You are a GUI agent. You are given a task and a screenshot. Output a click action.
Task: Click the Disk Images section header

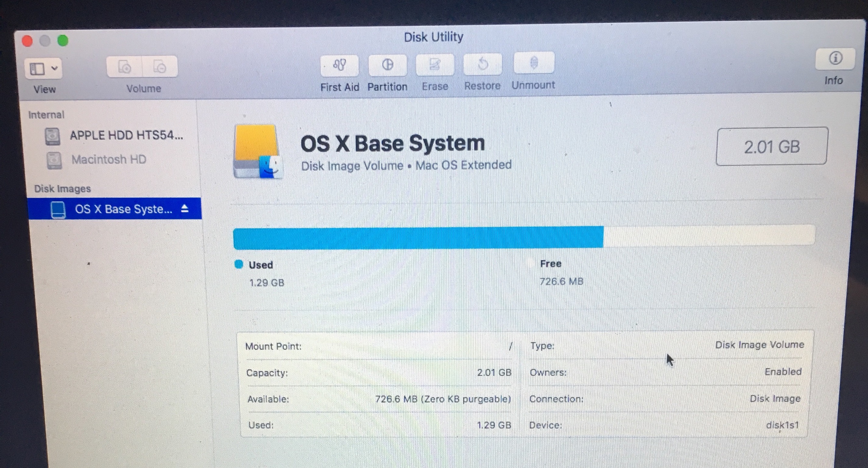(63, 189)
